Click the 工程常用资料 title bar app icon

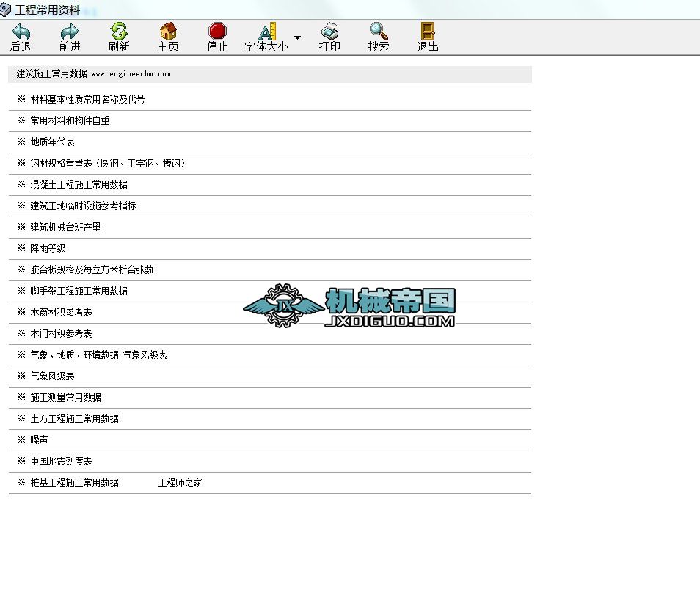(x=5, y=10)
